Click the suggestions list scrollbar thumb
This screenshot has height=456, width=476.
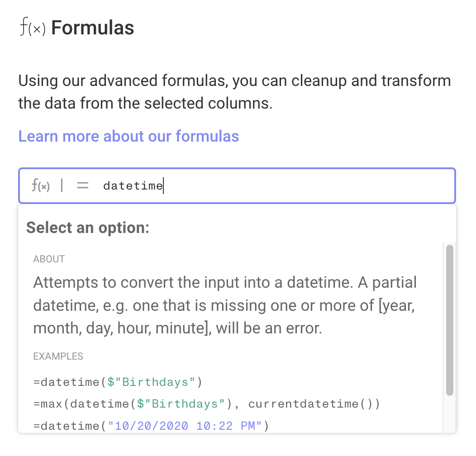tap(449, 320)
